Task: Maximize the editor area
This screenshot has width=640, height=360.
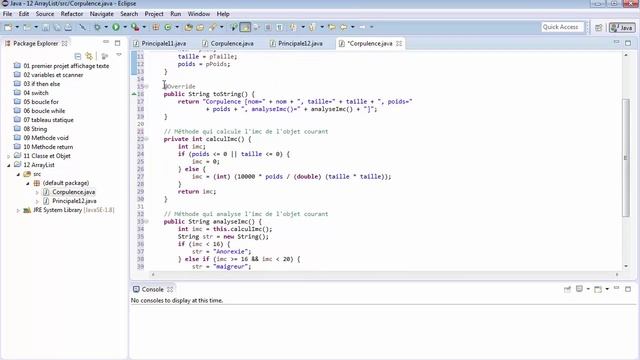Action: [x=628, y=42]
